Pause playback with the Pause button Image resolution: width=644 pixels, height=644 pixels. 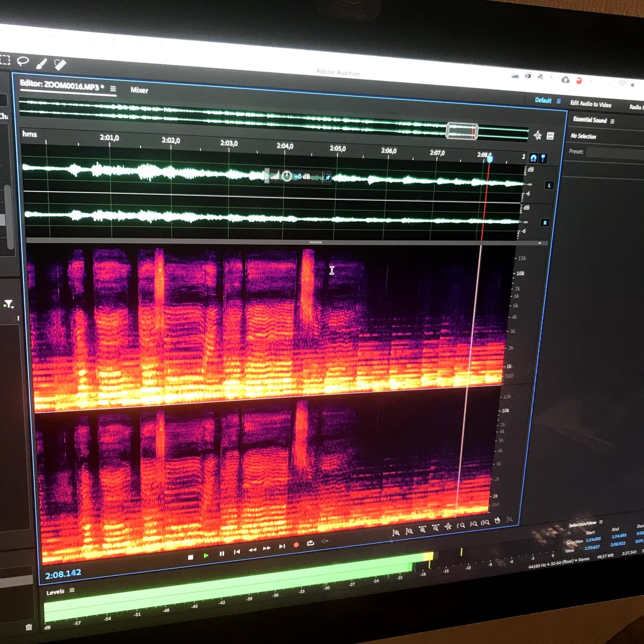(222, 554)
